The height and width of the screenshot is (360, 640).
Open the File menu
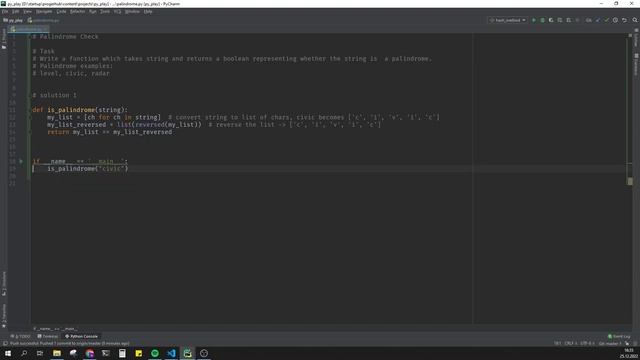(x=5, y=12)
